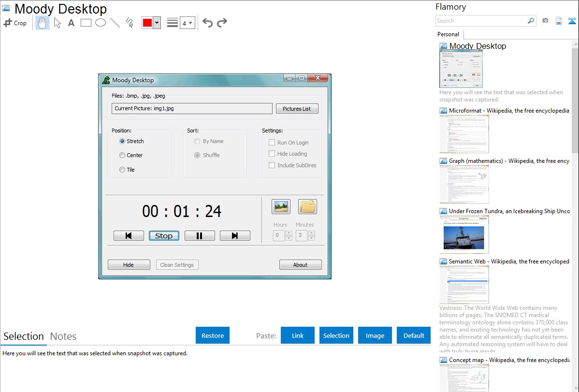
Task: Paste as Link button
Action: coord(298,335)
